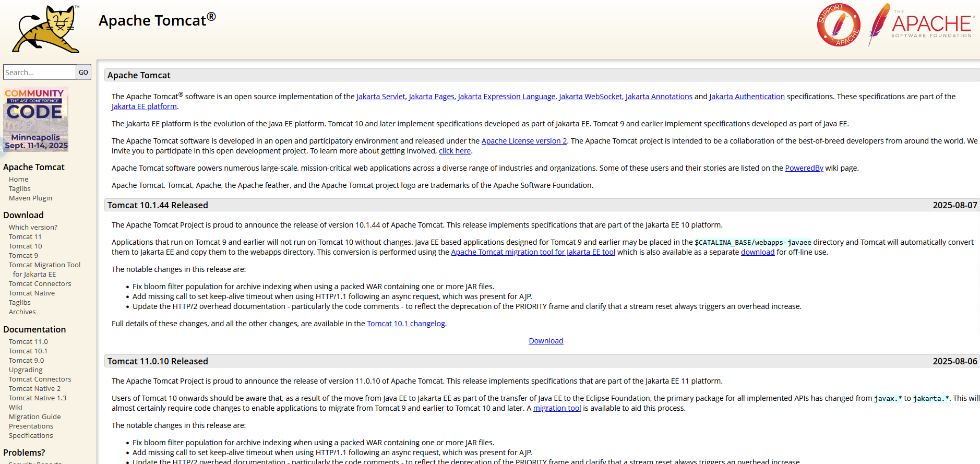Open the Jakarta Servlet link
Image resolution: width=980 pixels, height=464 pixels.
(381, 97)
